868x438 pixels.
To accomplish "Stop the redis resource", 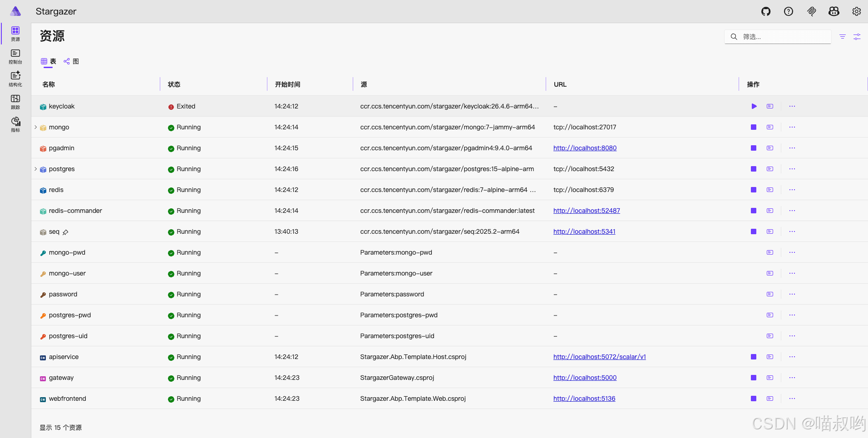I will [754, 190].
